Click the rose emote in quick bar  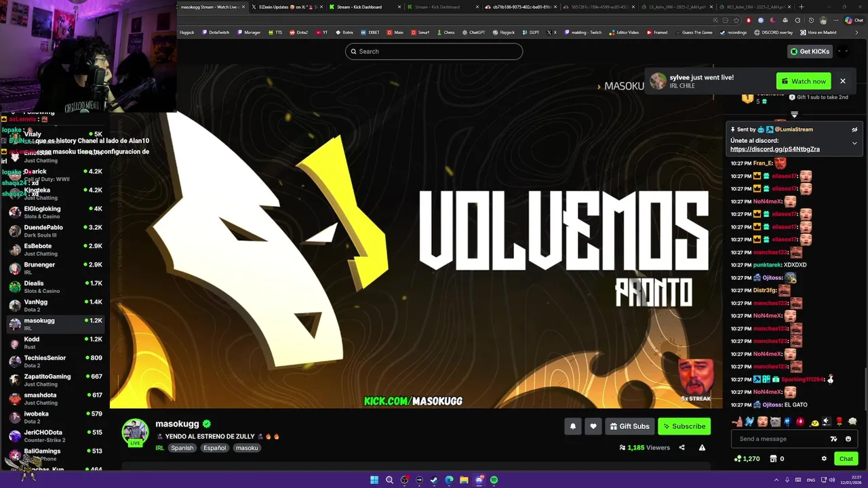839,422
